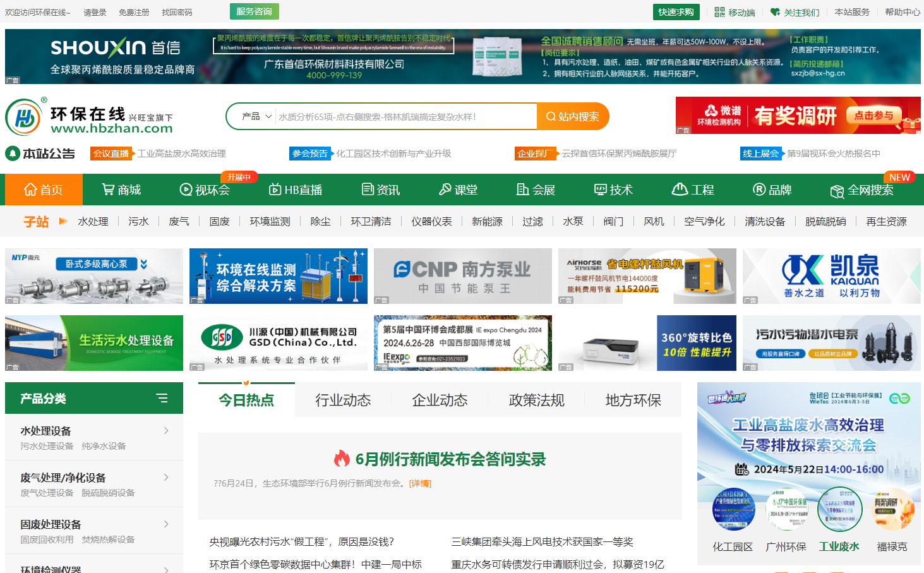Click 线上展会 tag
This screenshot has height=573, width=924.
point(761,154)
